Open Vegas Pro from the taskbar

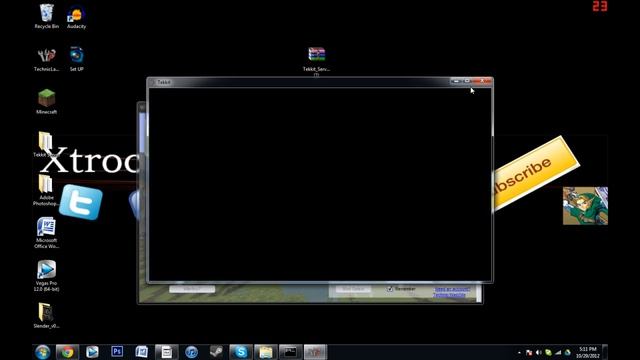[x=92, y=352]
